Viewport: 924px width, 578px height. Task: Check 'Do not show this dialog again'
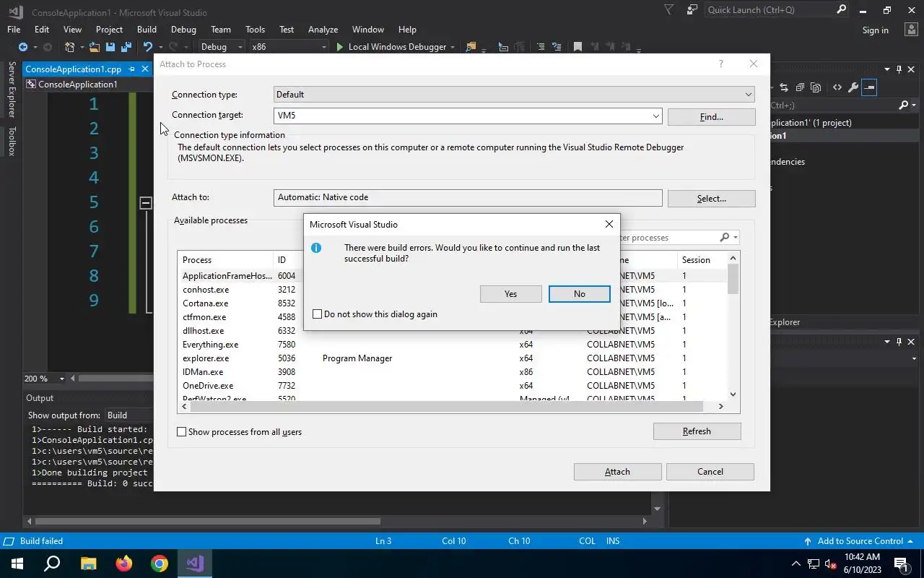(x=317, y=314)
